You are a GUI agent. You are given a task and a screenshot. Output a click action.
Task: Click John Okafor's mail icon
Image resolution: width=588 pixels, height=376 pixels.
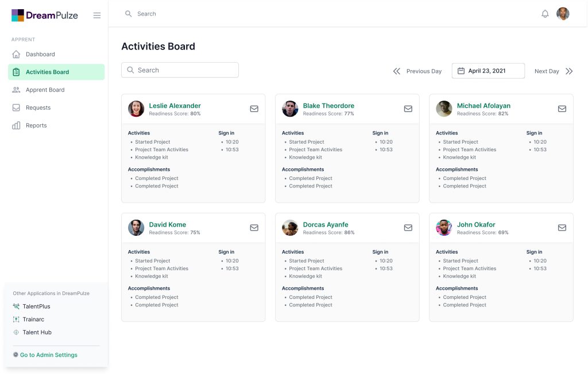[x=562, y=228]
